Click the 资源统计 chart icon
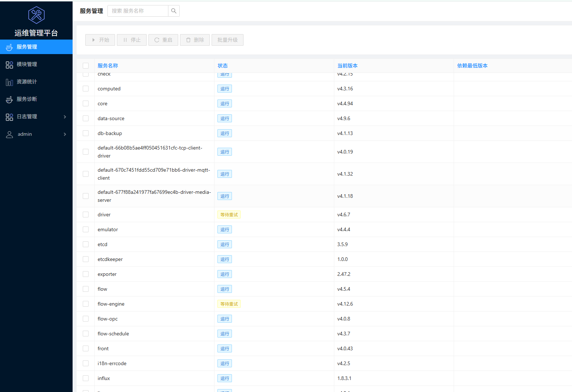Image resolution: width=572 pixels, height=392 pixels. 9,82
